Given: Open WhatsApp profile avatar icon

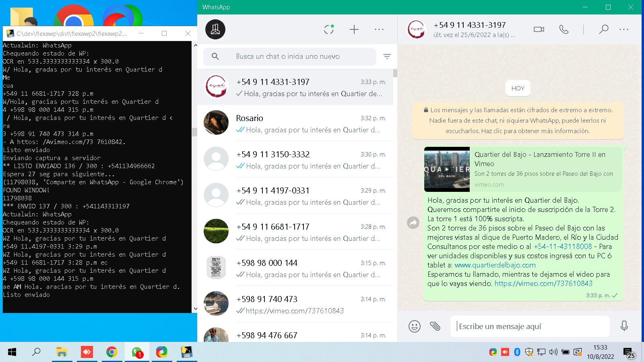Looking at the screenshot, I should coord(215,29).
